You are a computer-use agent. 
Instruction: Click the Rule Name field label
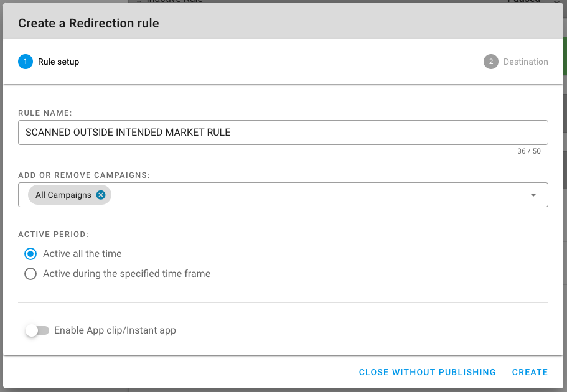tap(45, 113)
